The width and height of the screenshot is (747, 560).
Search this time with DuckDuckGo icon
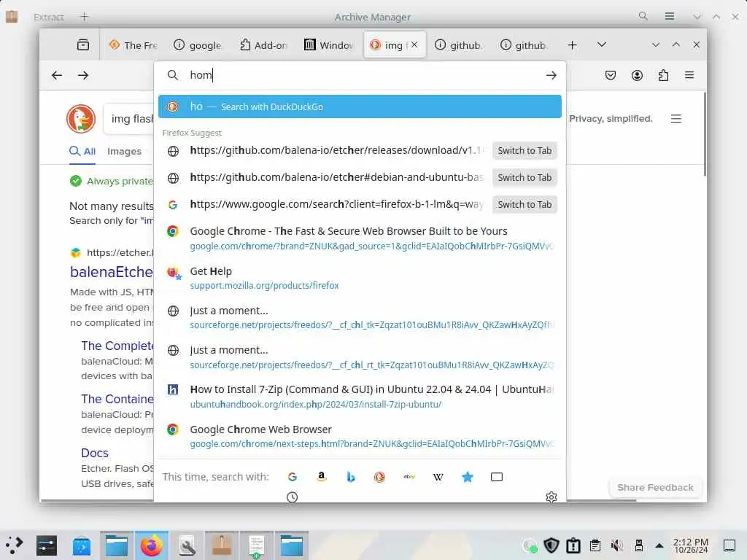[379, 477]
